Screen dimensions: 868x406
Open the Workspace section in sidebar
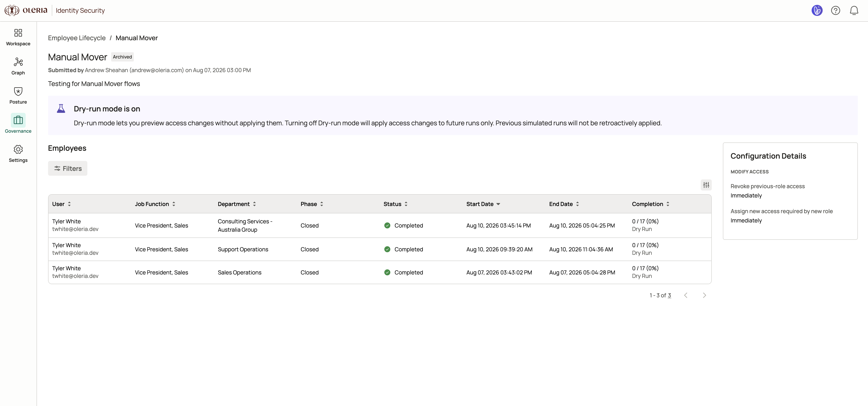18,37
